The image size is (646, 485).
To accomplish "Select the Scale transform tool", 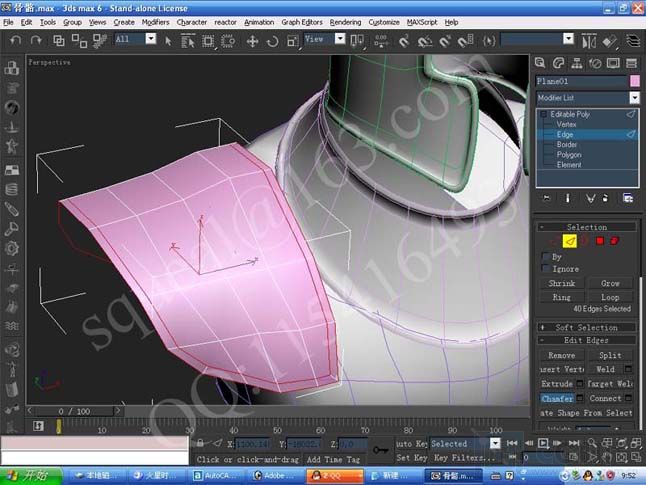I will [x=292, y=41].
